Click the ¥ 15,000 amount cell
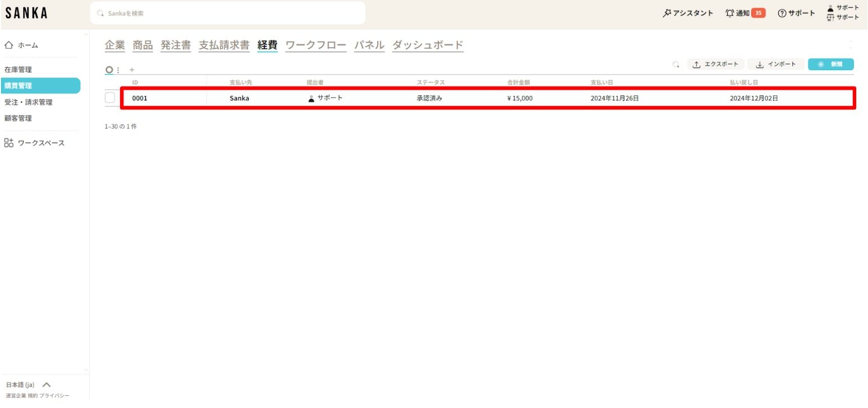Image resolution: width=868 pixels, height=408 pixels. (x=520, y=98)
